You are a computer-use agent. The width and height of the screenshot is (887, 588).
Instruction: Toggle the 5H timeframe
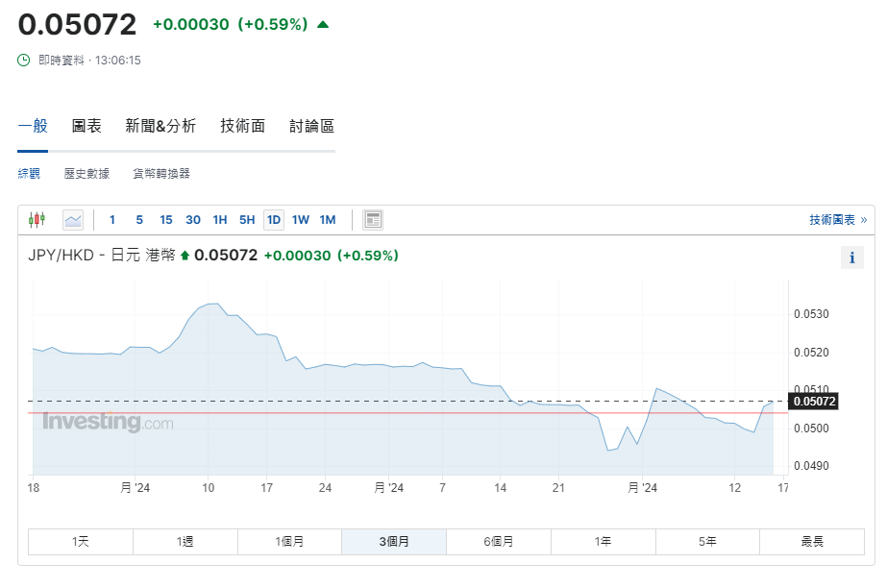pos(246,219)
